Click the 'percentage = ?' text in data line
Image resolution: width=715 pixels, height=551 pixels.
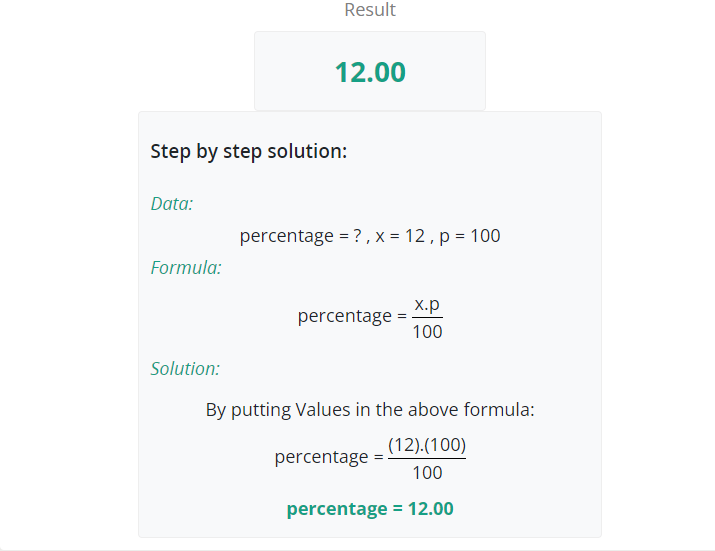[301, 236]
